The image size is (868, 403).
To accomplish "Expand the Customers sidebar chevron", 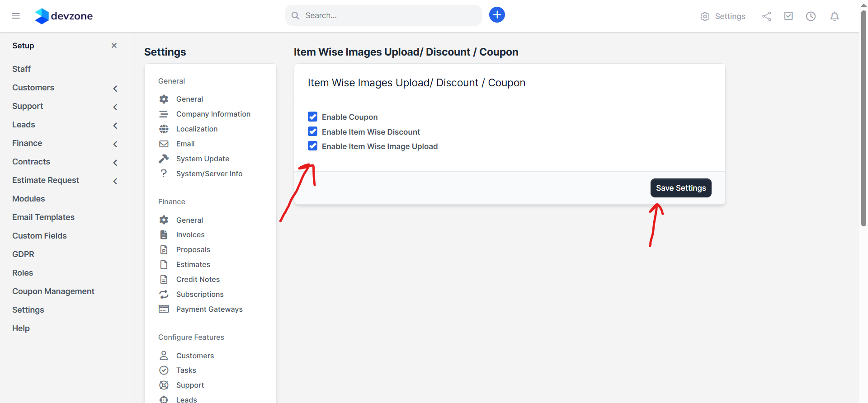I will (115, 89).
